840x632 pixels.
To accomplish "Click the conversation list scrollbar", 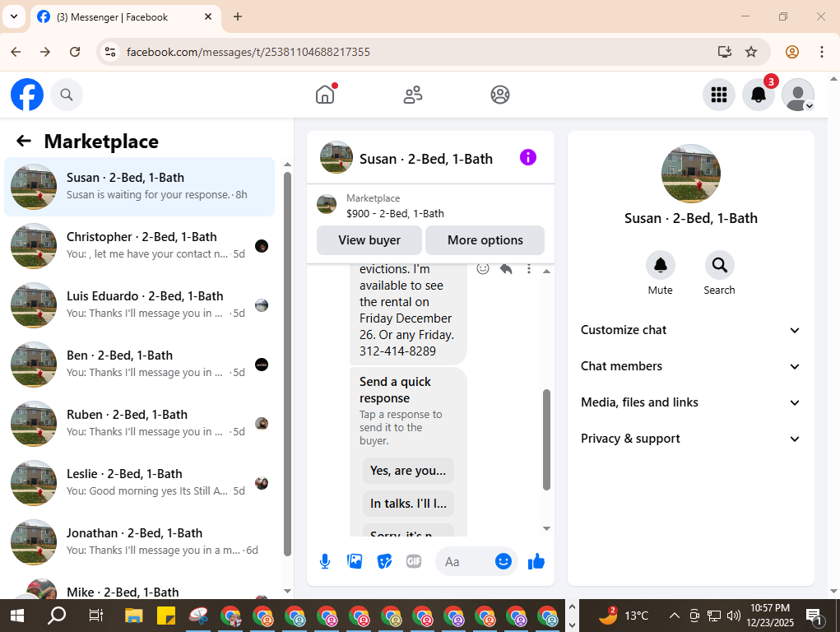I will [287, 364].
